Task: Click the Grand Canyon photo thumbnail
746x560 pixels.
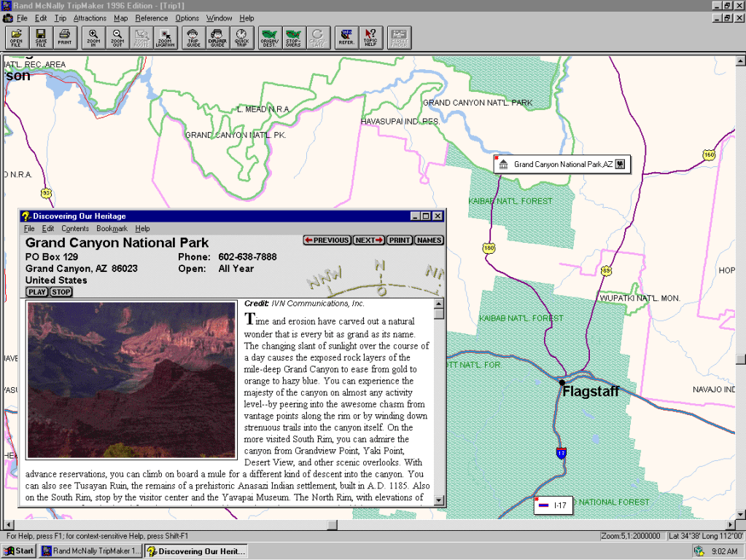Action: (132, 380)
